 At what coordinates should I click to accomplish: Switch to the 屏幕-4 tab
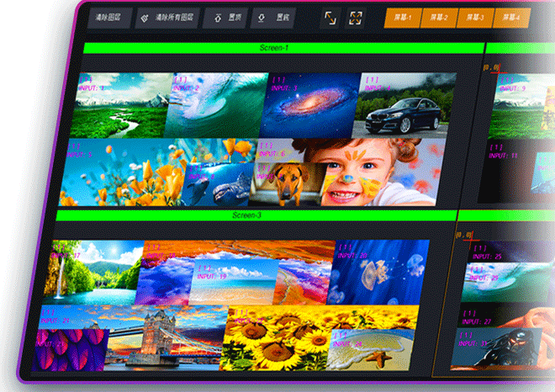point(511,18)
